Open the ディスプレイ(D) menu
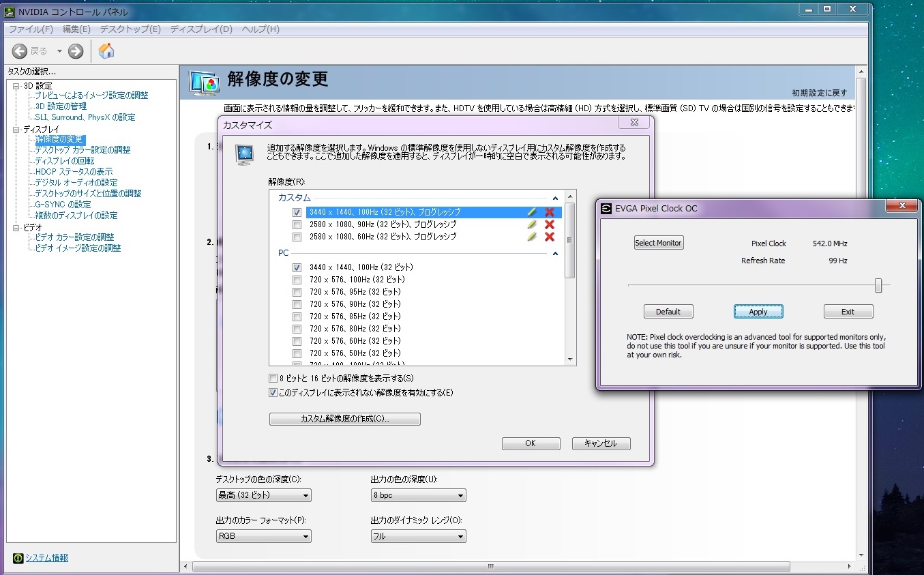Viewport: 924px width, 575px height. coord(201,29)
